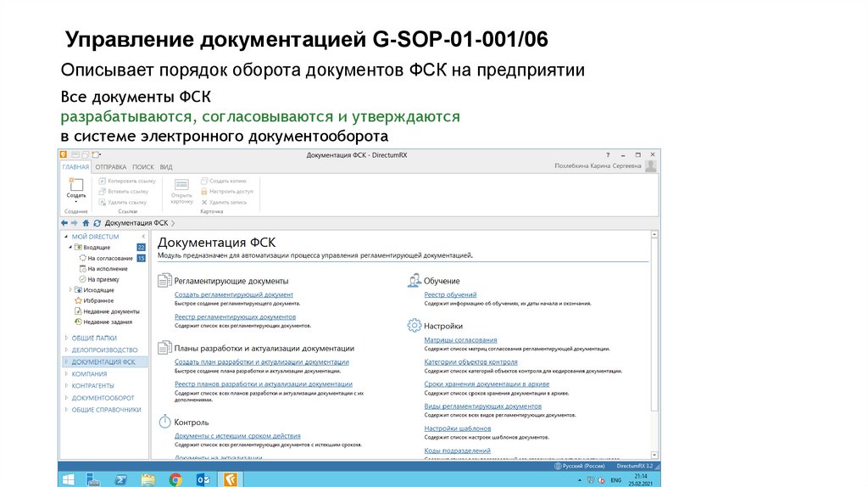Click Создать копию in the ribbon
This screenshot has height=487, width=868.
[224, 182]
